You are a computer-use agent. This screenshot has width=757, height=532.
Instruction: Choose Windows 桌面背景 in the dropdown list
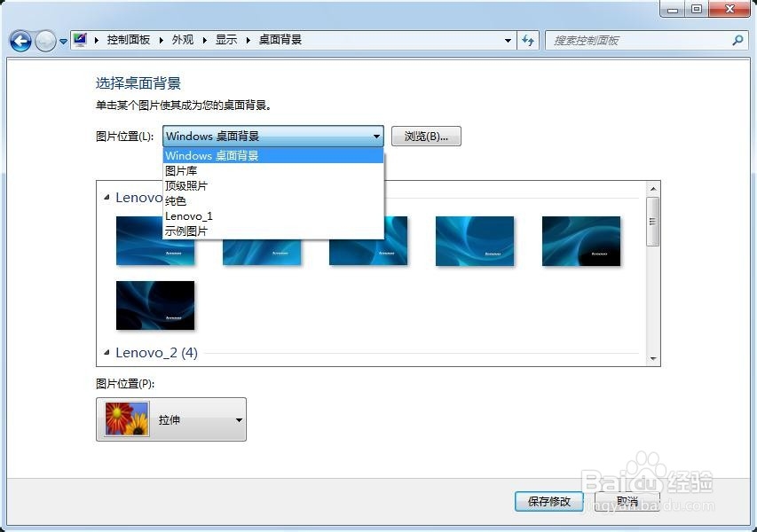[273, 156]
